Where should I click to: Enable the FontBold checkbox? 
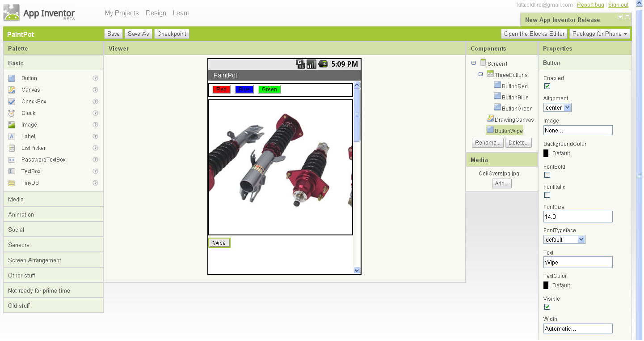coord(547,175)
